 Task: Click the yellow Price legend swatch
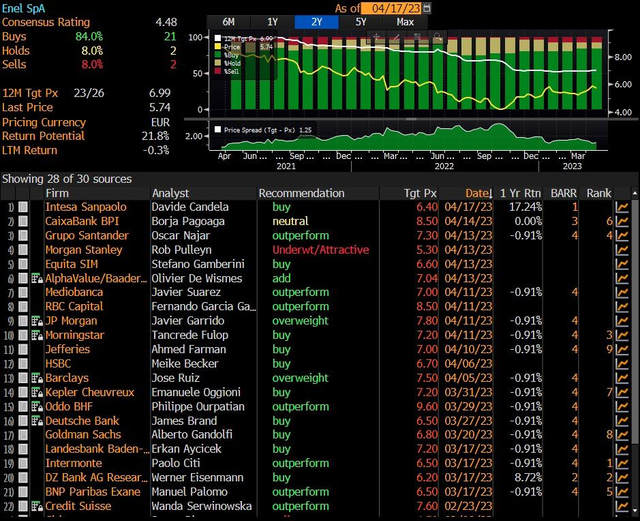tap(218, 47)
